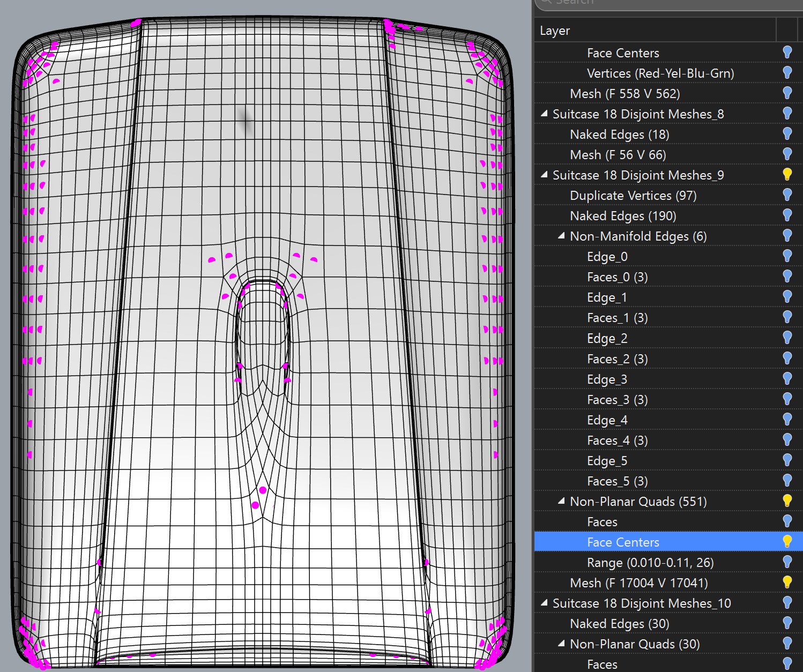Select Naked Edges (18) layer row

pyautogui.click(x=619, y=135)
